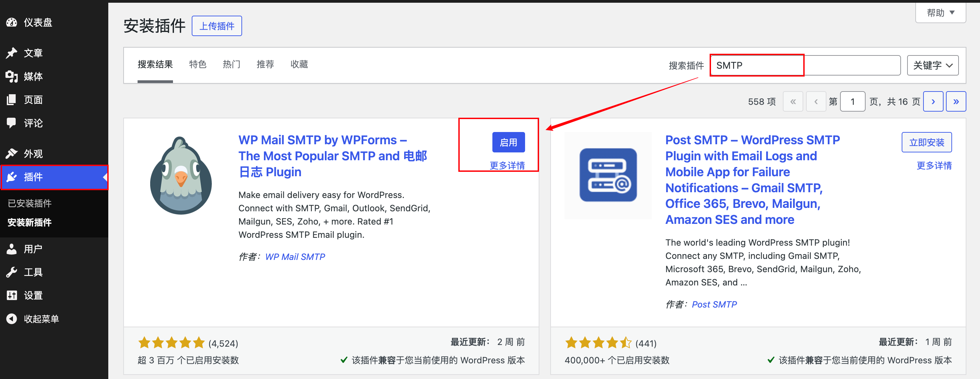Expand the 帮助 help panel
The width and height of the screenshot is (980, 379).
[941, 13]
